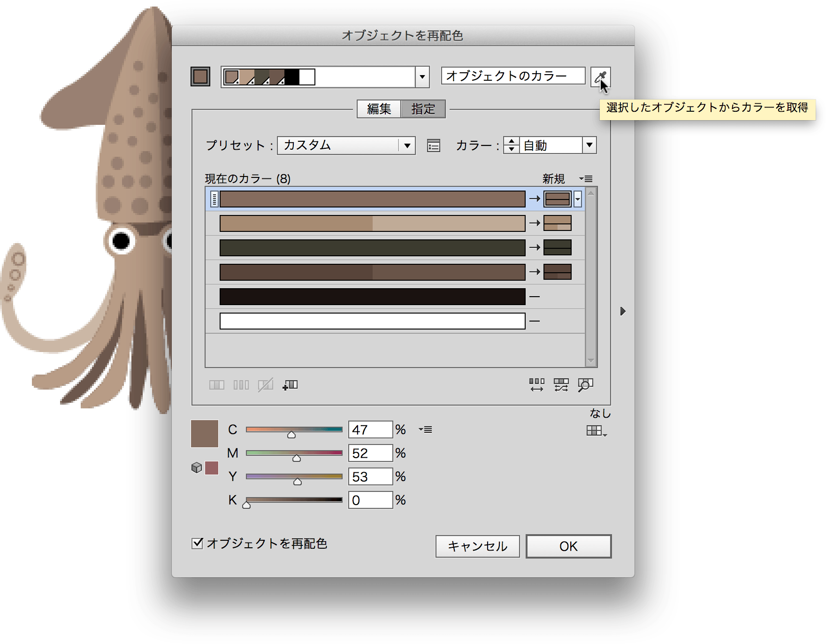Open the color mode slider flyout menu
826x644 pixels.
426,429
